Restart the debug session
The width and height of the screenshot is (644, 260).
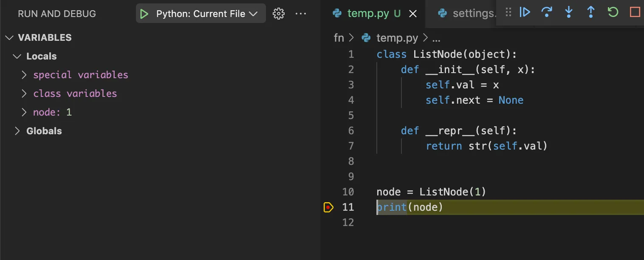613,12
